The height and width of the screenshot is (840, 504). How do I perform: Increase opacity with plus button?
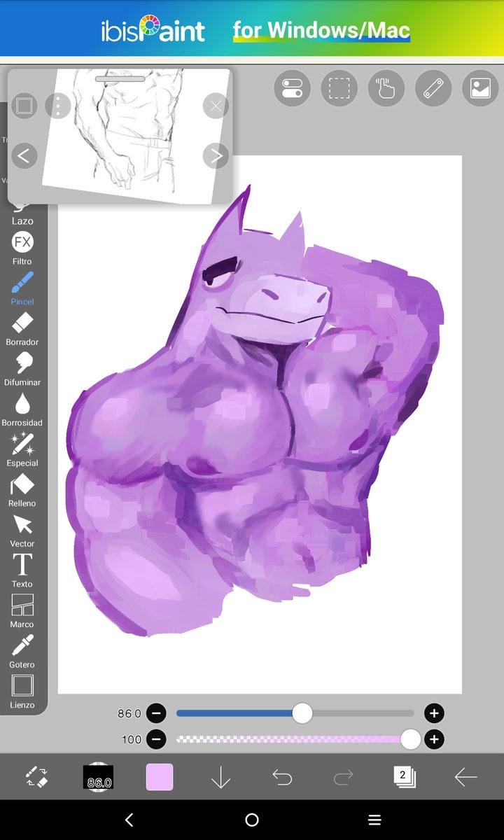tap(434, 739)
